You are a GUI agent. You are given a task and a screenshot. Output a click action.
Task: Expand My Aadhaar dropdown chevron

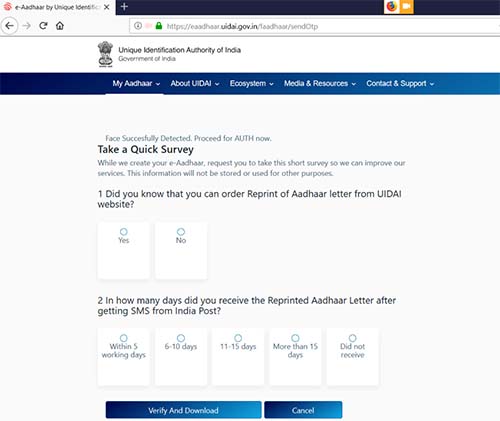tap(158, 84)
